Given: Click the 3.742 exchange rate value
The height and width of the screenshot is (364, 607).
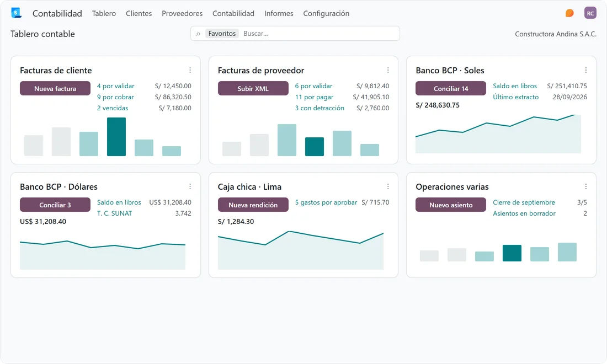Looking at the screenshot, I should (x=183, y=213).
